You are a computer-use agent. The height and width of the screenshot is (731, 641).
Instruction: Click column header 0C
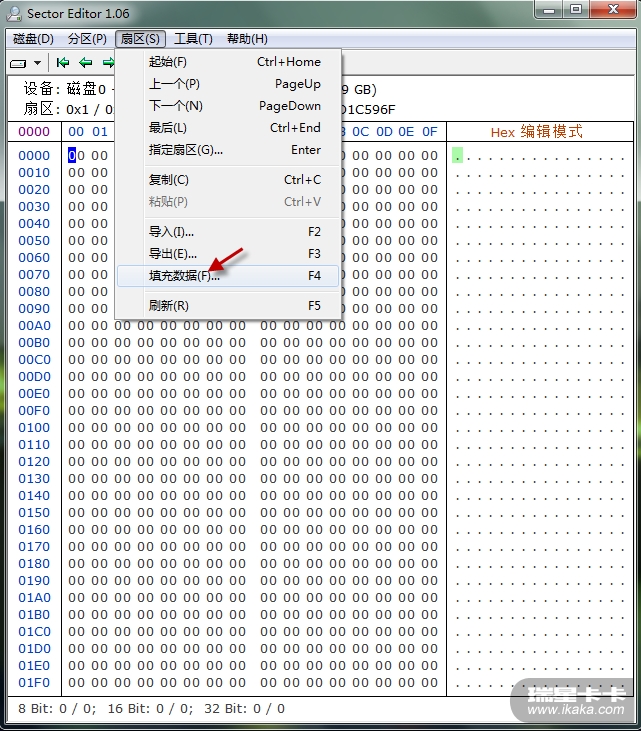pyautogui.click(x=360, y=132)
